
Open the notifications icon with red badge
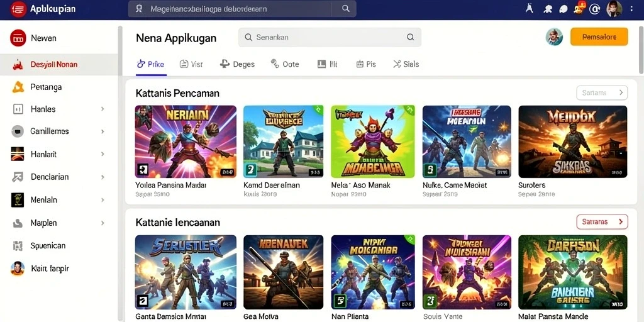coord(579,8)
